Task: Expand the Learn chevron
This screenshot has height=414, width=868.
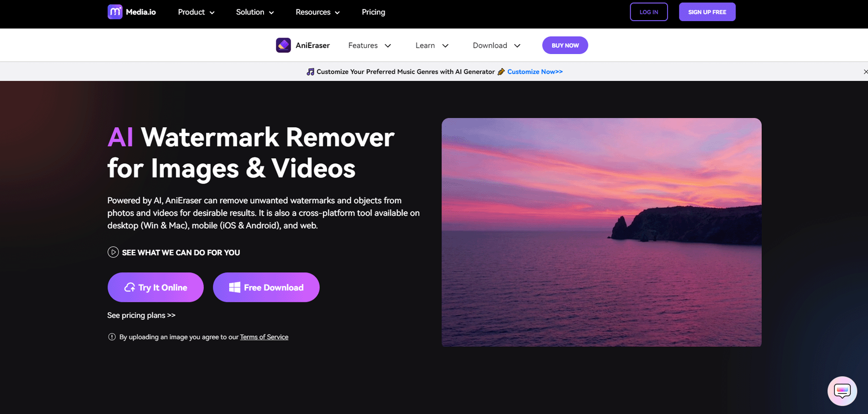Action: click(445, 46)
